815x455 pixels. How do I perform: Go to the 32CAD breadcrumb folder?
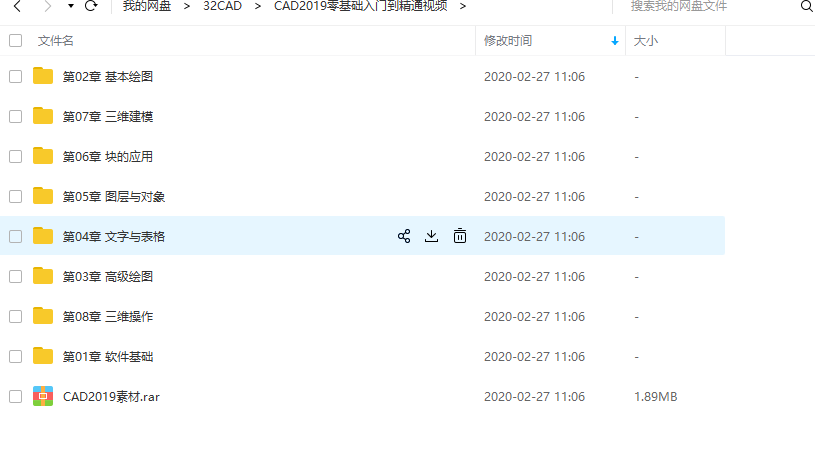click(222, 6)
